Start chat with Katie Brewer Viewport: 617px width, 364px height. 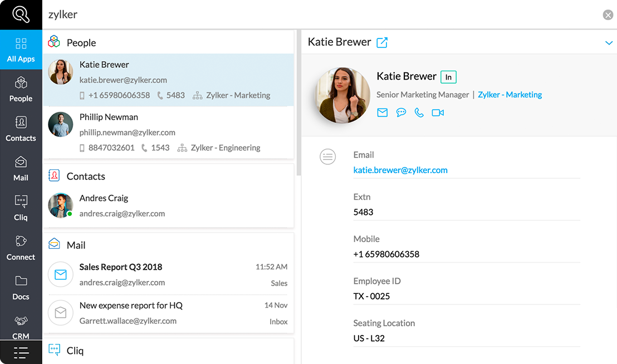tap(401, 113)
